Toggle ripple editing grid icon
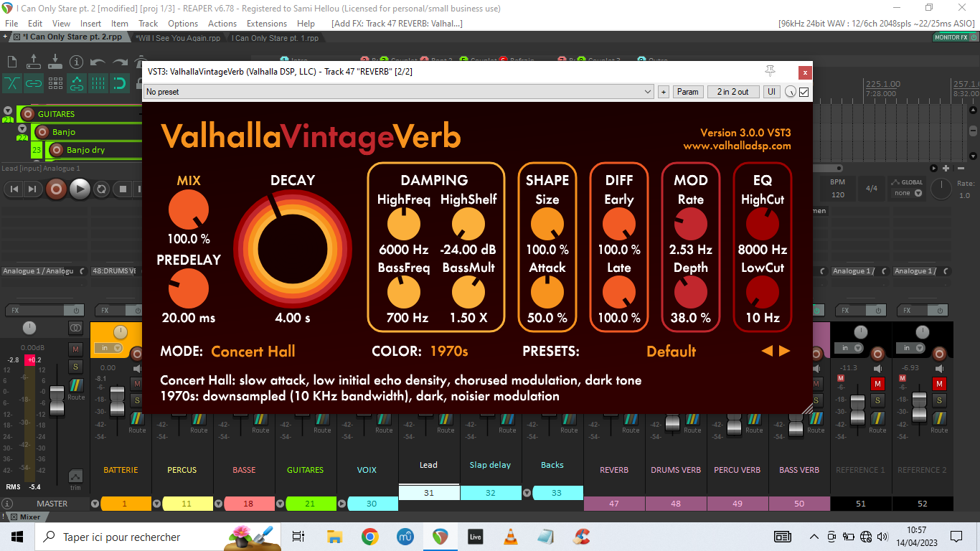Image resolution: width=980 pixels, height=551 pixels. coord(55,83)
